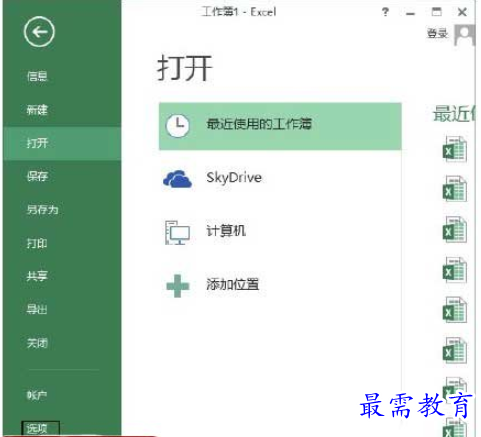This screenshot has width=481, height=437.
Task: Go to the 打印 page
Action: coord(37,243)
